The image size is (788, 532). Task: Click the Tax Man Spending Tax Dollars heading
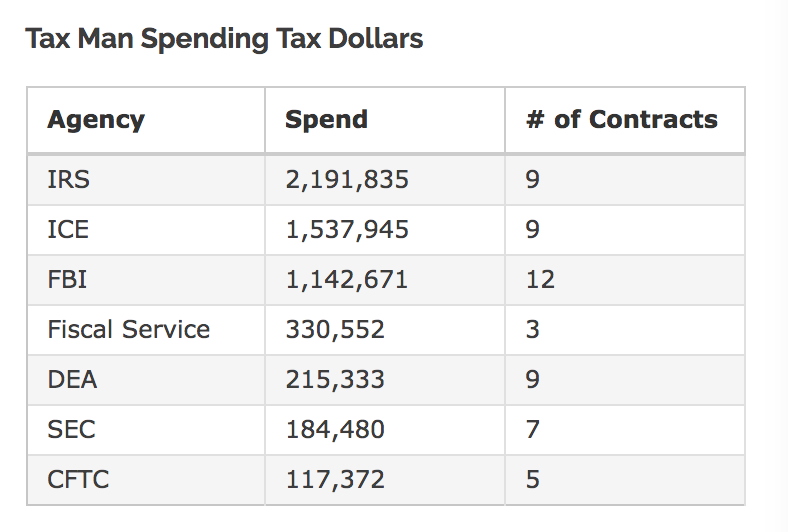tap(224, 39)
